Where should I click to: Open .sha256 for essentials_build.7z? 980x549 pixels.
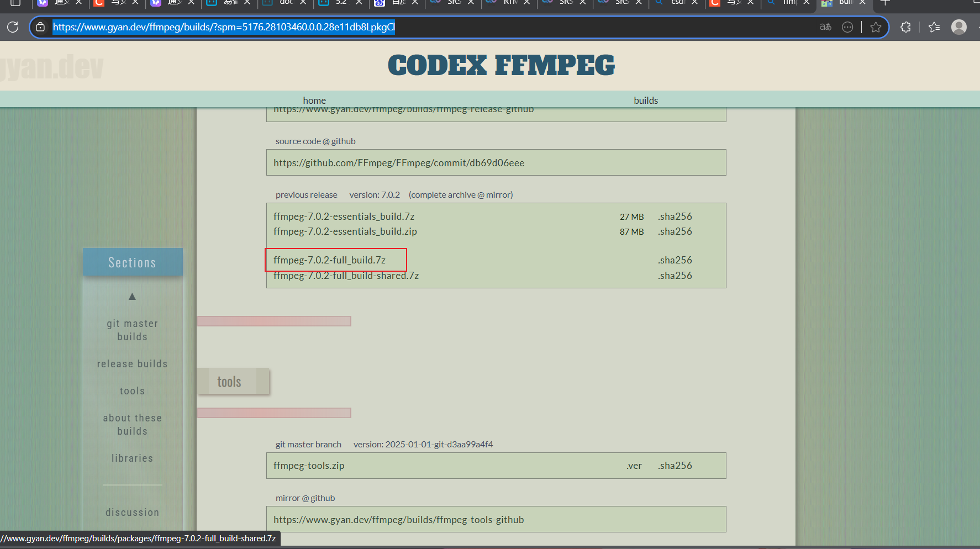pos(675,217)
